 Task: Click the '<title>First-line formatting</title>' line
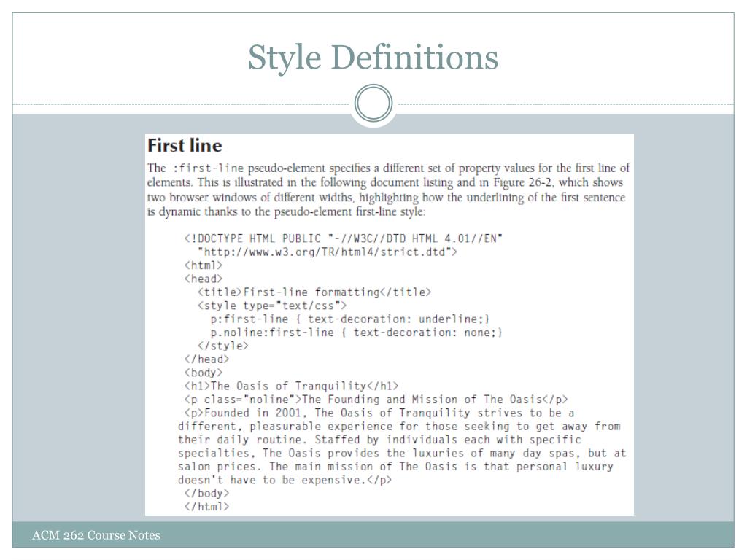(314, 292)
